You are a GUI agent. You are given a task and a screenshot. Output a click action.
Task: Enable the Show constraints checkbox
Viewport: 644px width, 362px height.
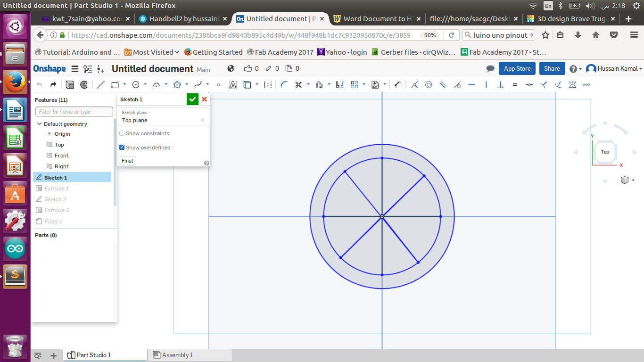click(x=122, y=133)
